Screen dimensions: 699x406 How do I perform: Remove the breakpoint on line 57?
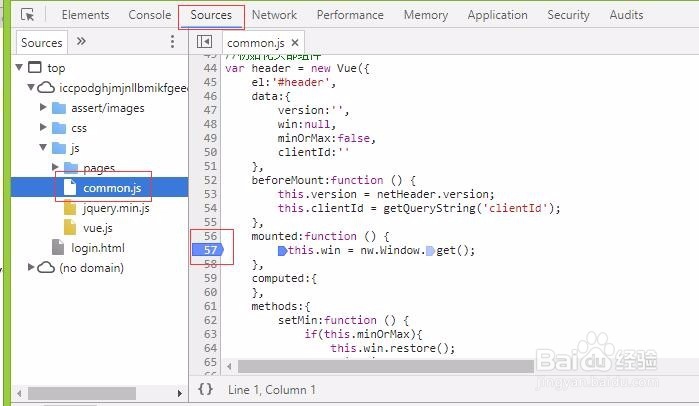tap(207, 250)
